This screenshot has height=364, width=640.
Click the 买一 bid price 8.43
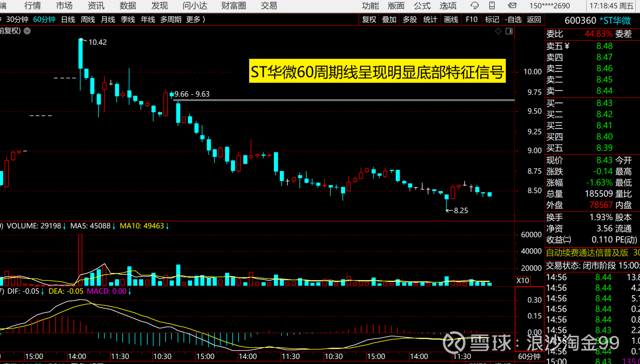(x=604, y=103)
